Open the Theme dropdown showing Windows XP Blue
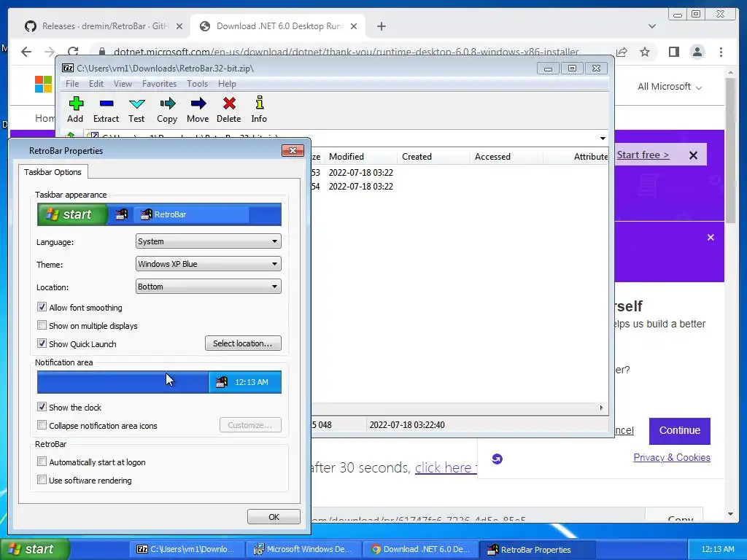The image size is (747, 560). 208,264
